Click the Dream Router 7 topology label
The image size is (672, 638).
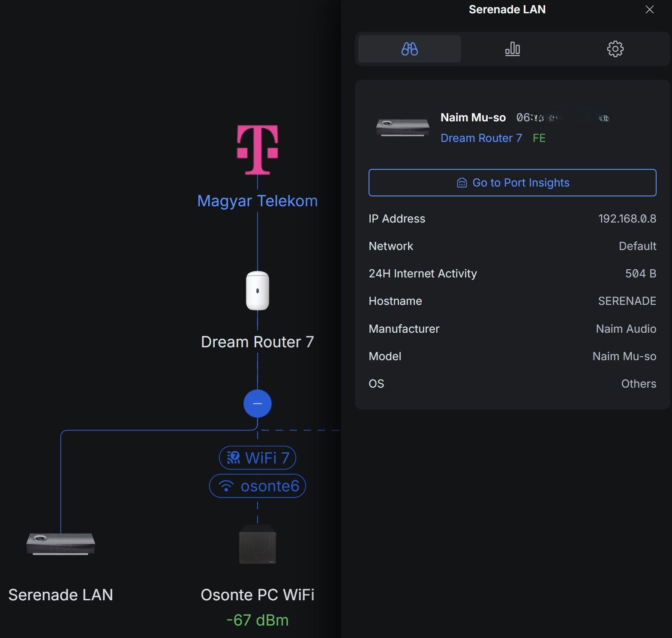point(257,342)
